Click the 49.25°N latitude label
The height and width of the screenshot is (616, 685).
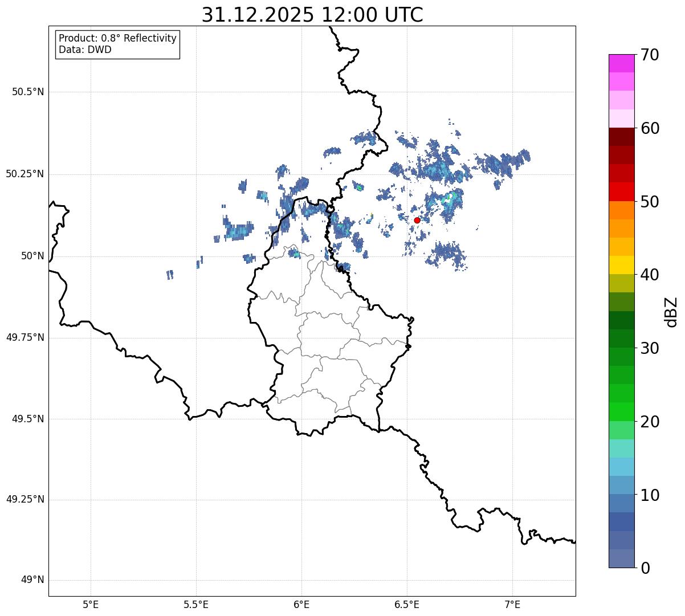(25, 500)
